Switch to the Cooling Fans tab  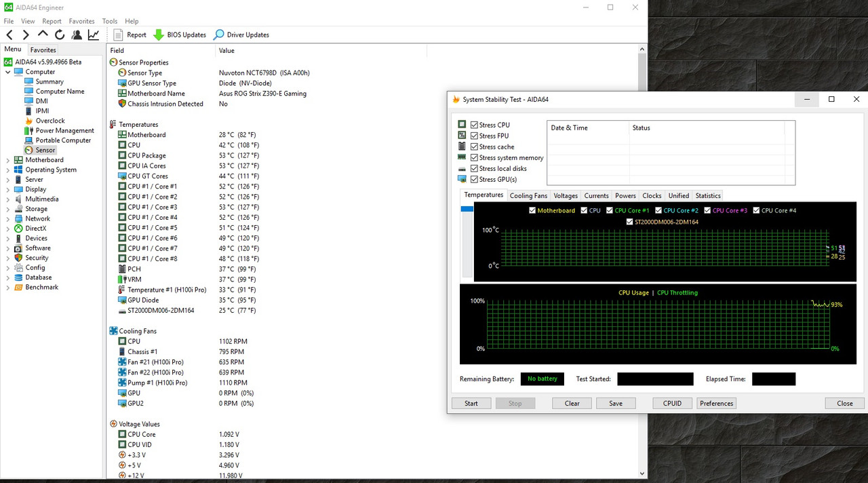pyautogui.click(x=528, y=195)
